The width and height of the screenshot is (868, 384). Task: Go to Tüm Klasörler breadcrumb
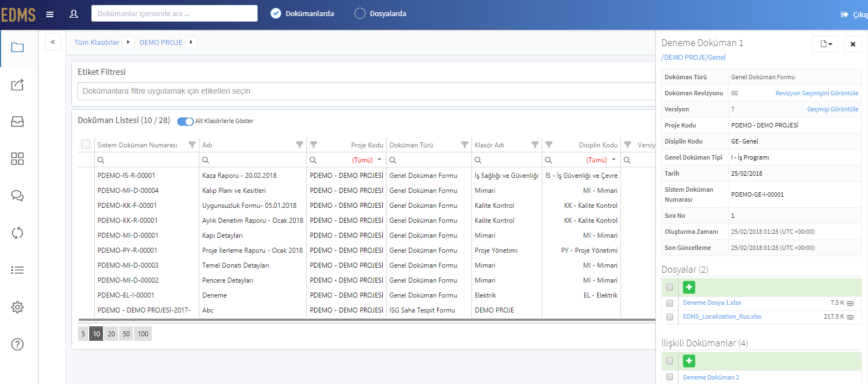click(x=97, y=42)
